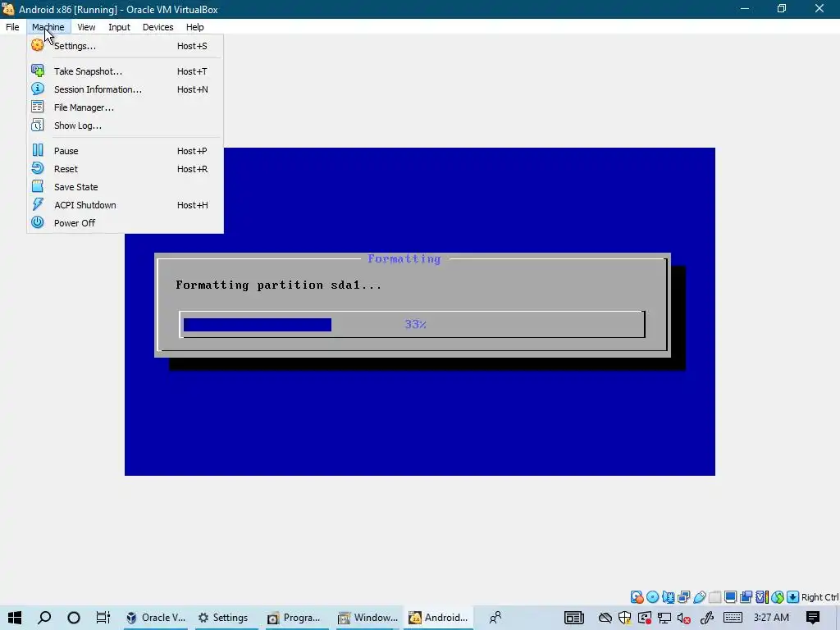Click the Session Information info icon
This screenshot has width=840, height=630.
(38, 89)
